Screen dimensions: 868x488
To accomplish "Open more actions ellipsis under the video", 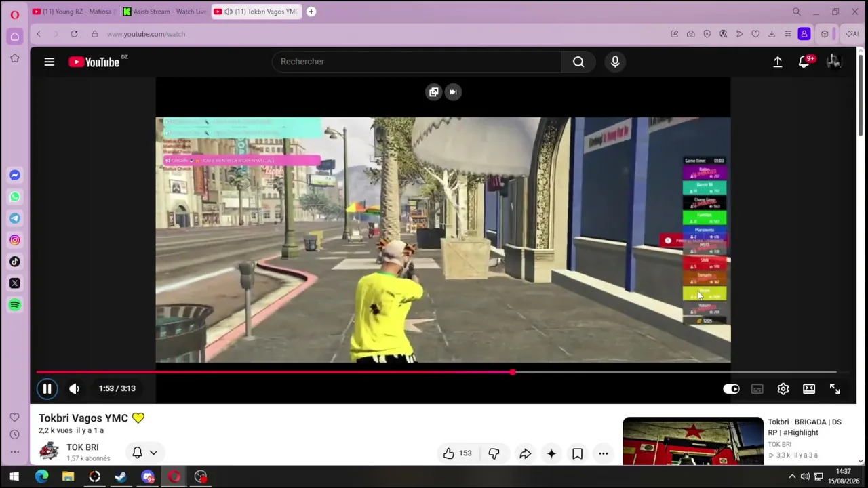I will [603, 453].
